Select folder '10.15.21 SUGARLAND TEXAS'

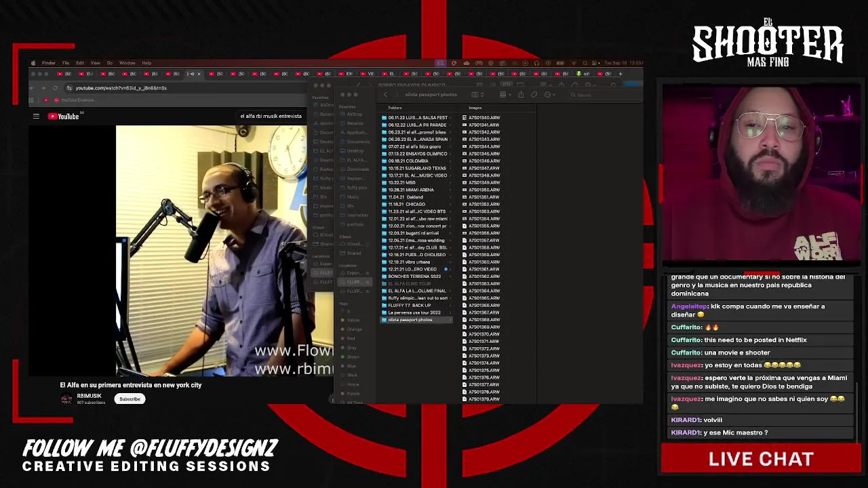tap(417, 168)
